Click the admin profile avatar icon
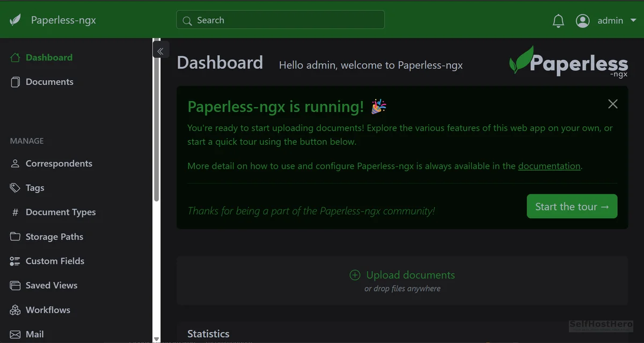Image resolution: width=644 pixels, height=343 pixels. pos(583,20)
